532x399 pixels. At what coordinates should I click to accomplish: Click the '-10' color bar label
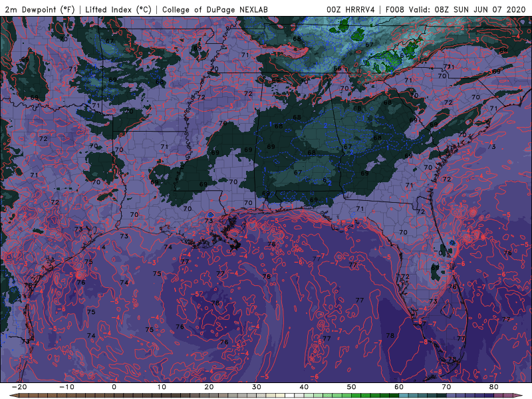point(66,387)
